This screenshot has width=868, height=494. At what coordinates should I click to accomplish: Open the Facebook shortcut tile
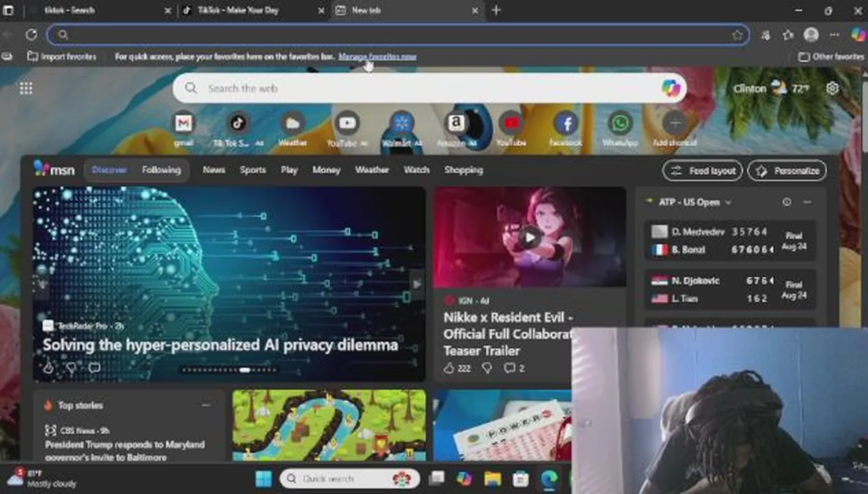(565, 128)
